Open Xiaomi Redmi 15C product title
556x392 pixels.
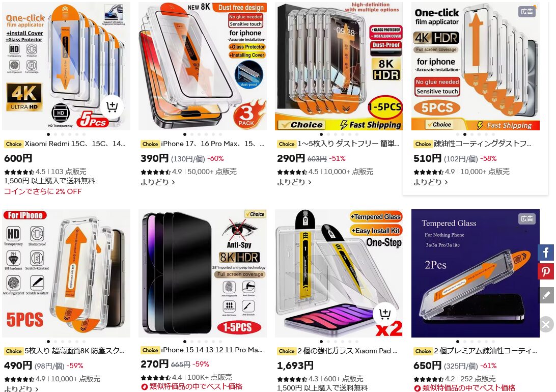[75, 144]
